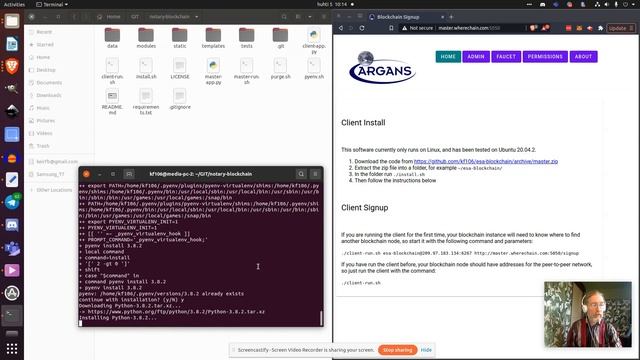Open the static folder
Screen dimensions: 640x360
click(x=180, y=38)
